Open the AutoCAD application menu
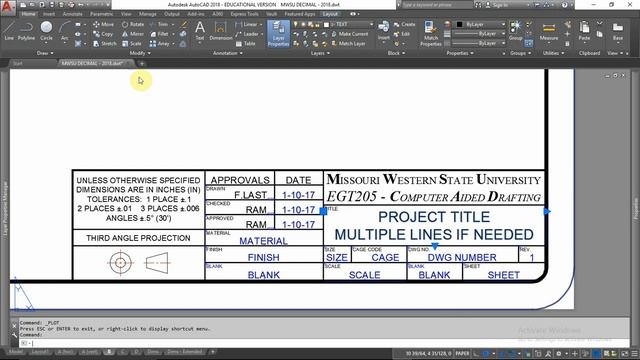Viewport: 640px width, 360px height. [x=8, y=7]
